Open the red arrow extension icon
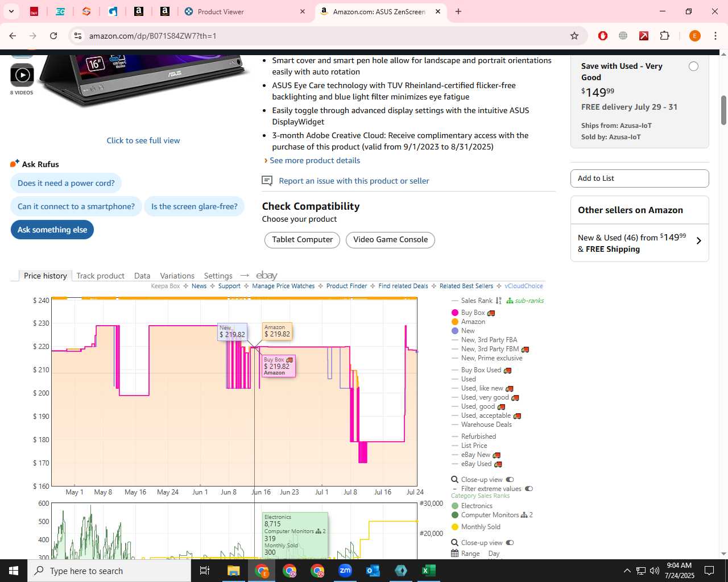This screenshot has height=582, width=728. coord(644,36)
